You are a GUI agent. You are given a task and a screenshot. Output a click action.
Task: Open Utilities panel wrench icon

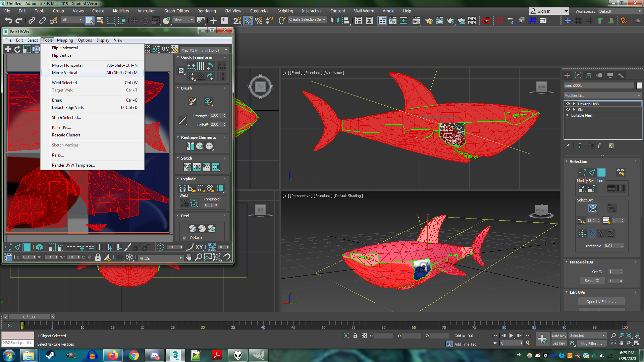tap(621, 75)
